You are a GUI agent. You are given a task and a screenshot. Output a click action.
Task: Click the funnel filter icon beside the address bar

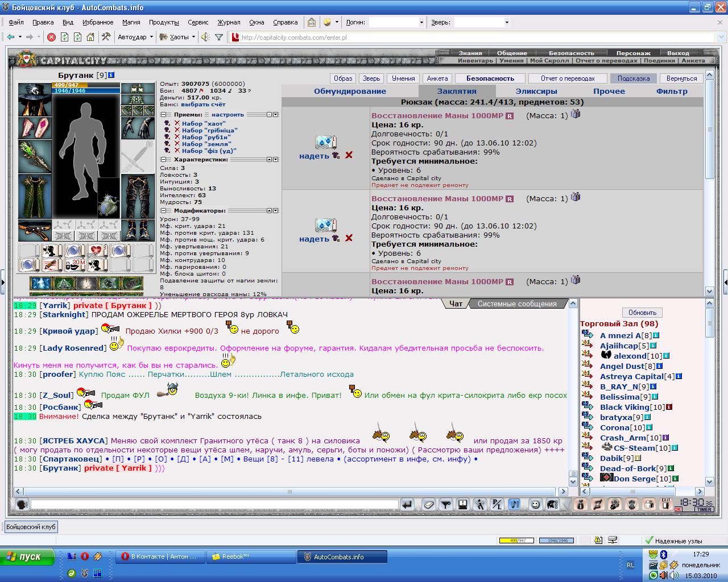[219, 37]
